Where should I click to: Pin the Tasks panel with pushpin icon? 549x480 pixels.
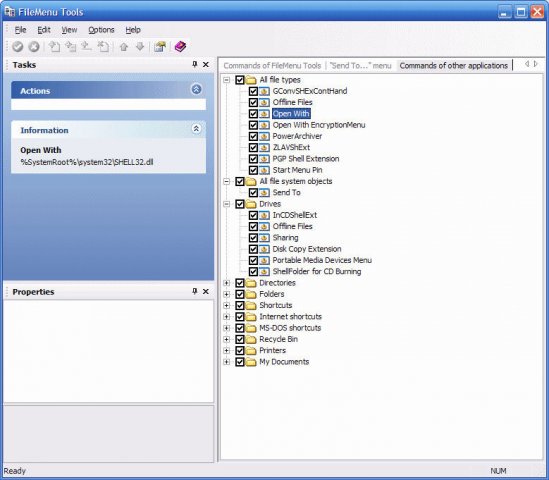(x=195, y=64)
